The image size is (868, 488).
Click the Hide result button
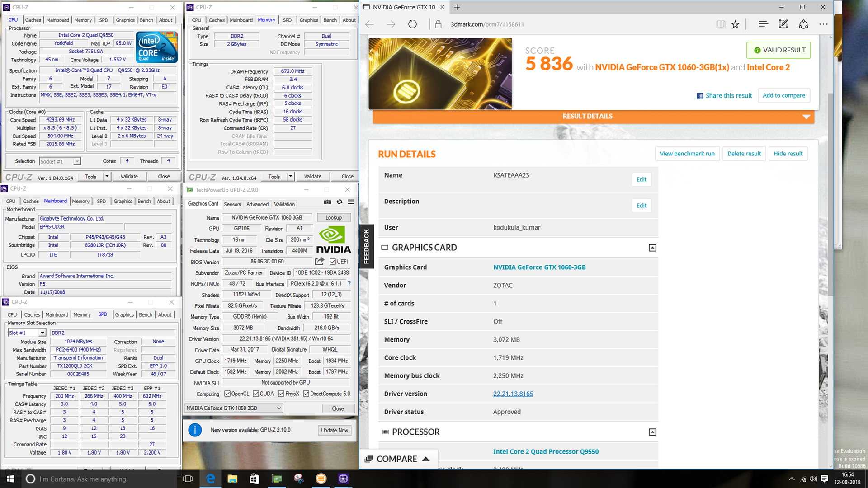click(788, 154)
